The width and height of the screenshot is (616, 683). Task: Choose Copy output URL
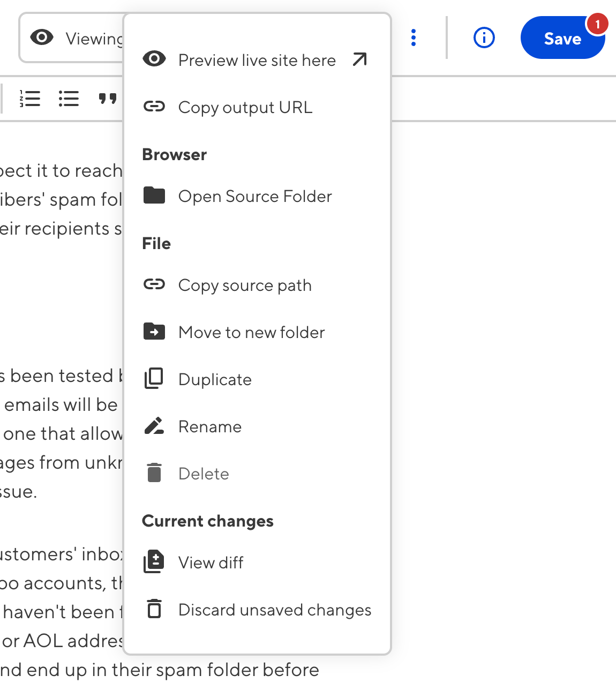(x=245, y=107)
